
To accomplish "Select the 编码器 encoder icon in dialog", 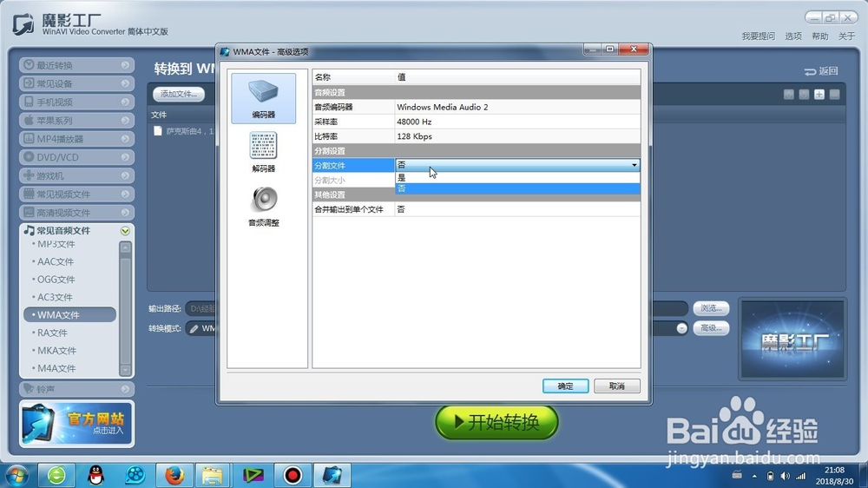I will [x=264, y=98].
